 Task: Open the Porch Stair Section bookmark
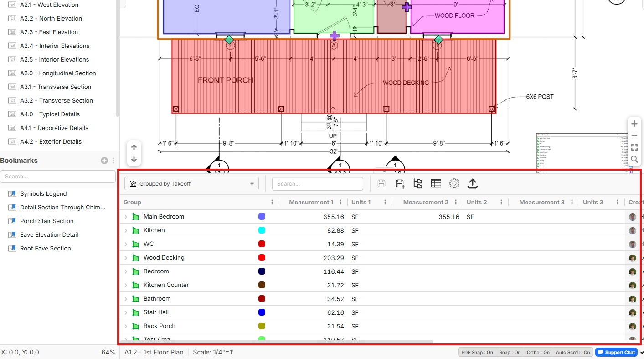click(46, 221)
